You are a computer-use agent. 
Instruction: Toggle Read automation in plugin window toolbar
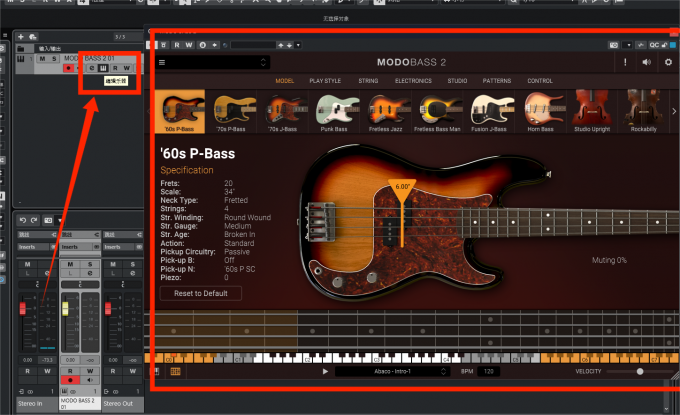click(177, 45)
